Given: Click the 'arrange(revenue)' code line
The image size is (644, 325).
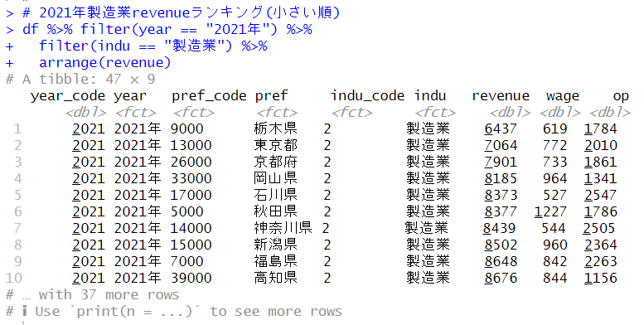Looking at the screenshot, I should (104, 62).
